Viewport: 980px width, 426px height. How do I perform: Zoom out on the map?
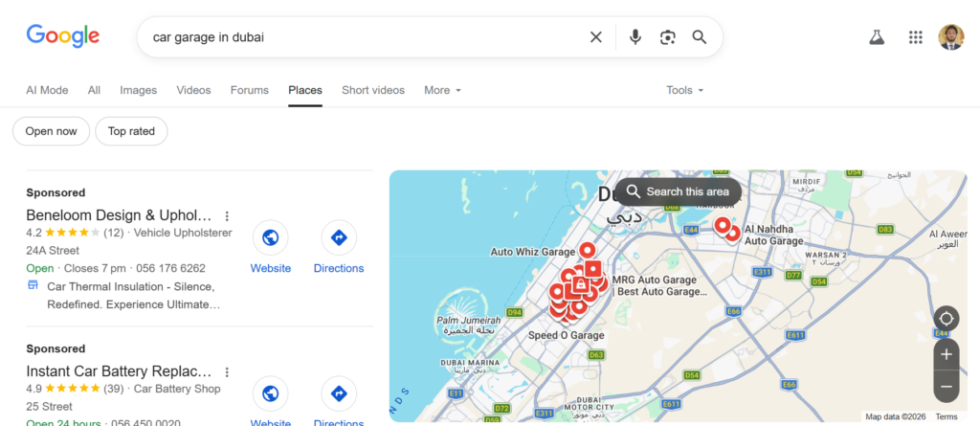click(x=946, y=386)
